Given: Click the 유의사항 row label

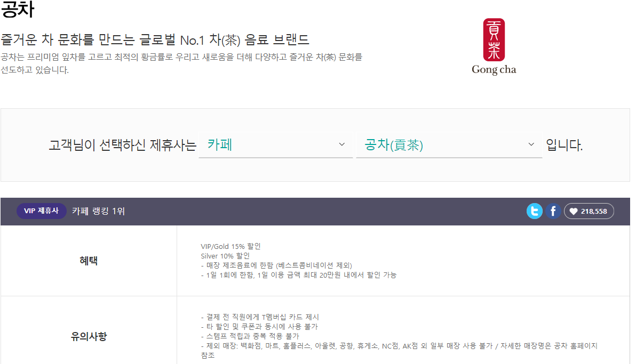Looking at the screenshot, I should pyautogui.click(x=89, y=336).
